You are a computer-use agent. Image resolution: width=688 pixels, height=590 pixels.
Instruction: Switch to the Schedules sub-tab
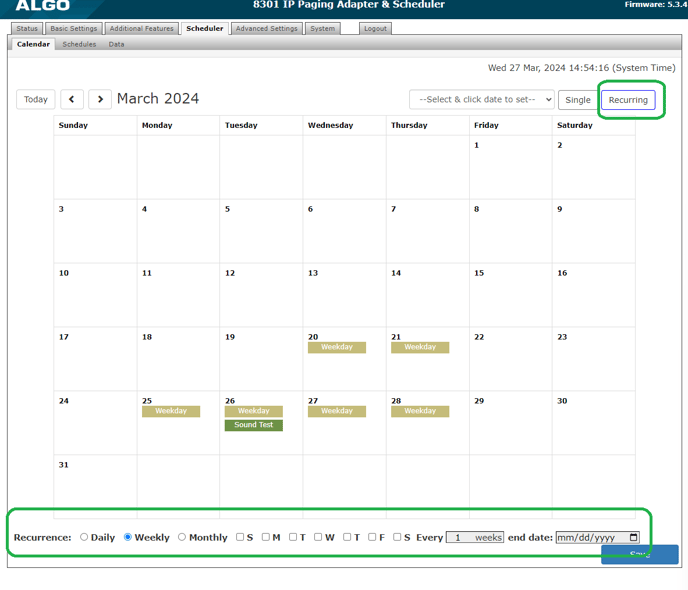pyautogui.click(x=79, y=44)
